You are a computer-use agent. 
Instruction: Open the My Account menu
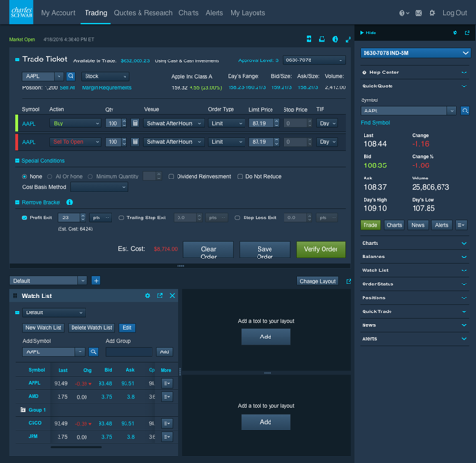click(x=59, y=13)
